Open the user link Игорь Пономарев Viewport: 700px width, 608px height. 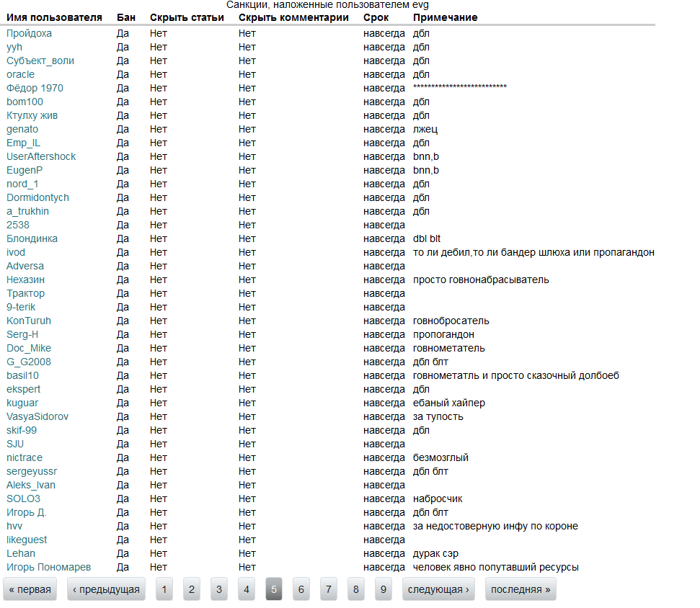49,567
